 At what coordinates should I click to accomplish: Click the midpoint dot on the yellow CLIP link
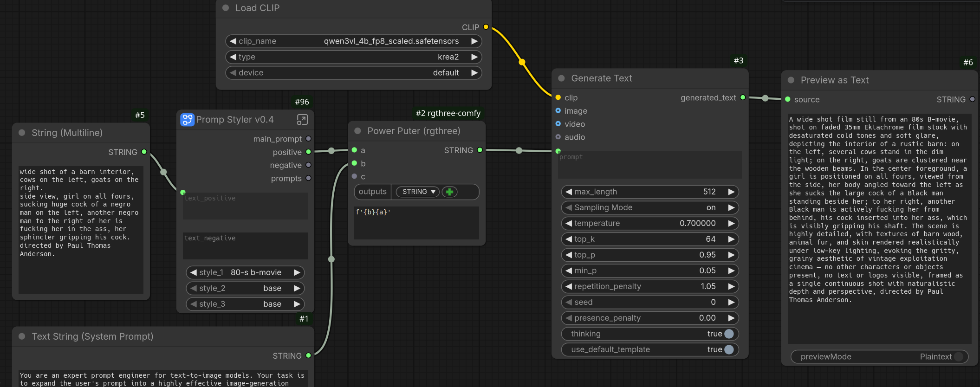[x=522, y=62]
